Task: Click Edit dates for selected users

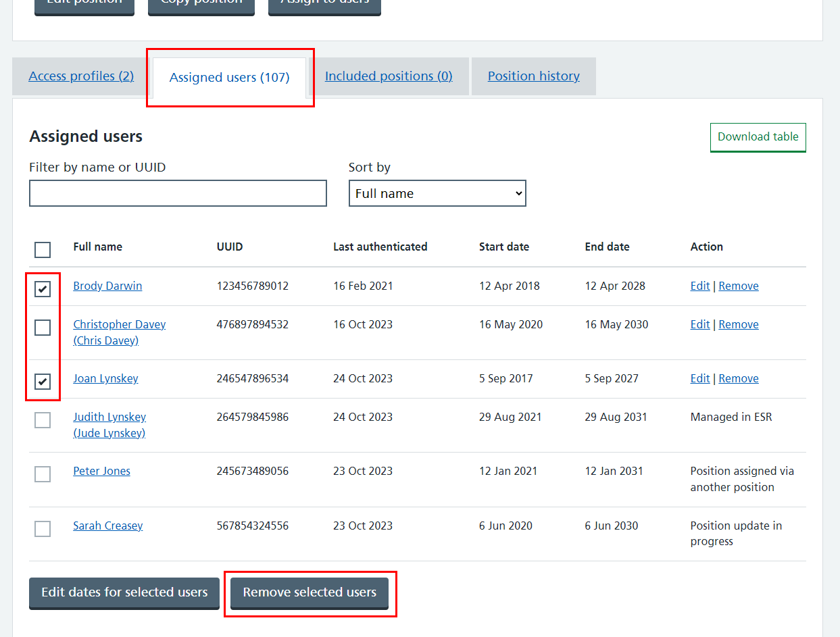Action: click(124, 592)
